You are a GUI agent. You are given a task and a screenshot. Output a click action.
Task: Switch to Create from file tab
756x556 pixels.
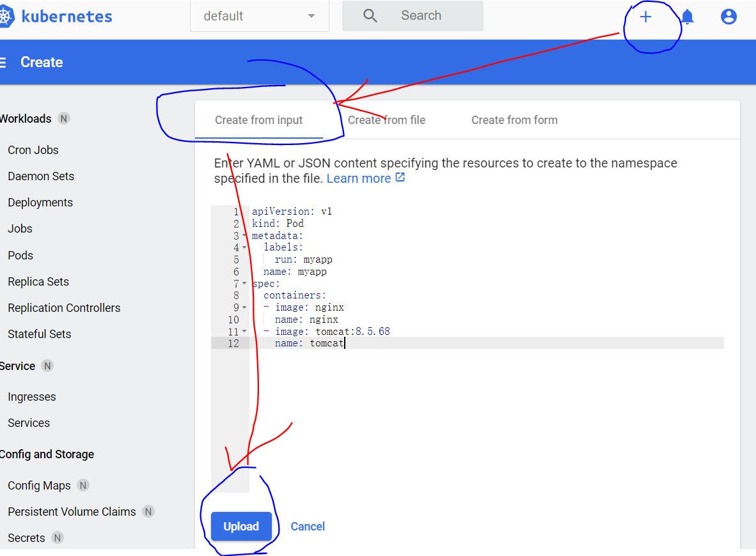click(x=387, y=120)
